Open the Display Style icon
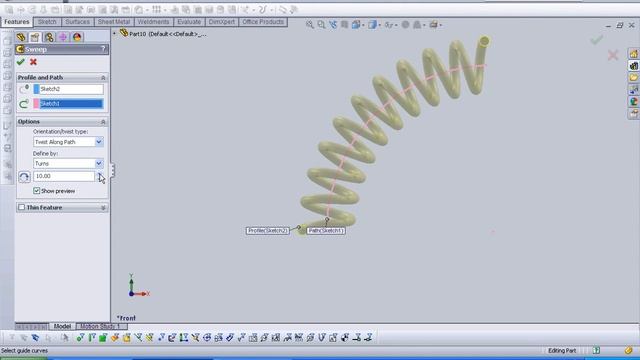Image resolution: width=640 pixels, height=360 pixels. coord(372,25)
